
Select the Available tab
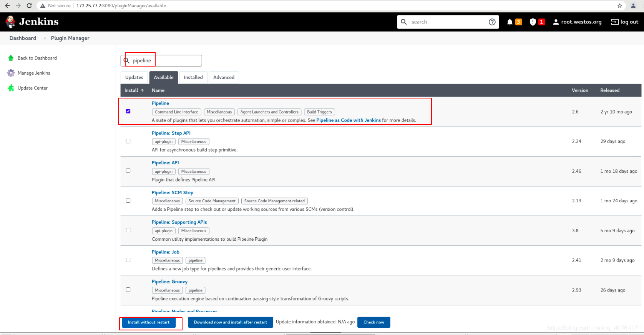coord(164,77)
